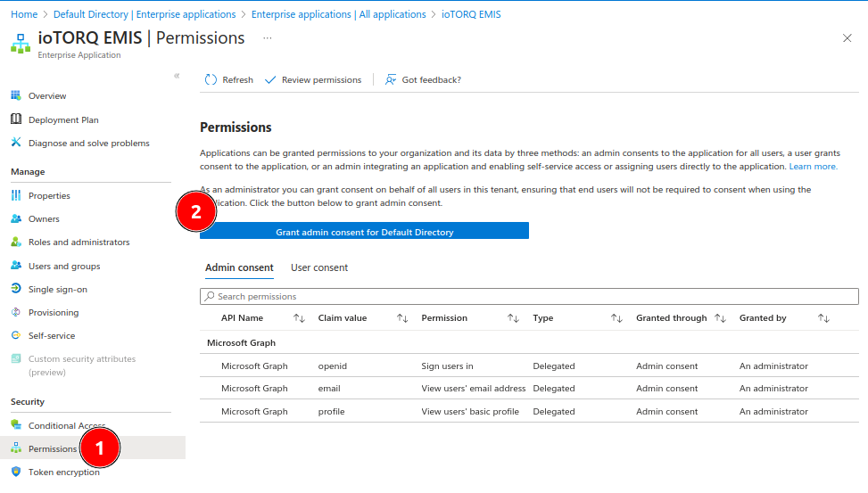Click Got feedback? button

coord(424,79)
